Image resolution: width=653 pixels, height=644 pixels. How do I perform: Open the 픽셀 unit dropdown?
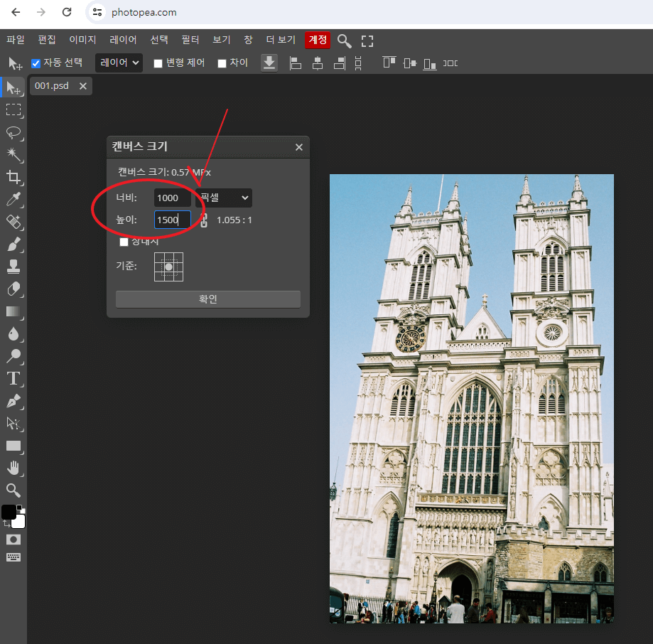224,198
